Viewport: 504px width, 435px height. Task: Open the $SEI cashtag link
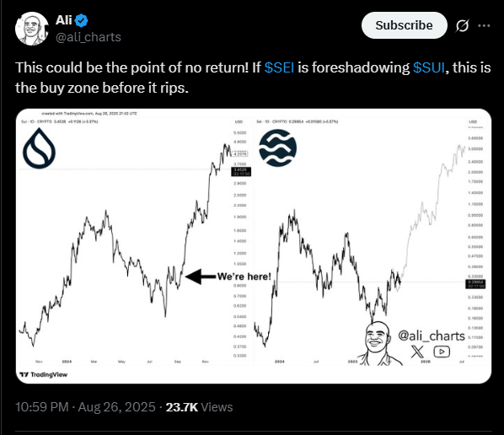279,67
